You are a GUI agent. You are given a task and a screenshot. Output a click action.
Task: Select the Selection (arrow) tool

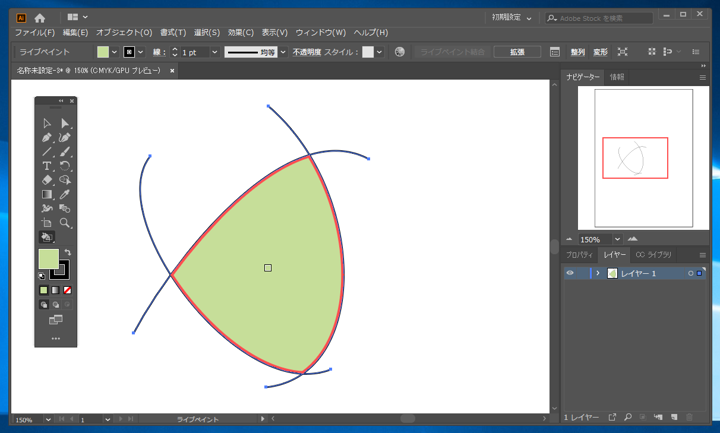coord(47,123)
